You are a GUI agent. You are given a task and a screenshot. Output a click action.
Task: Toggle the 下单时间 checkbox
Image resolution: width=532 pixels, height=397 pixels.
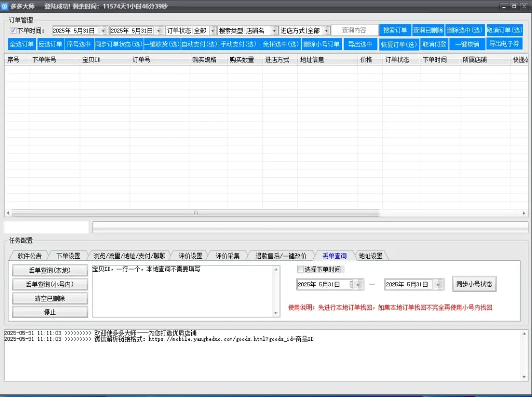(x=13, y=31)
